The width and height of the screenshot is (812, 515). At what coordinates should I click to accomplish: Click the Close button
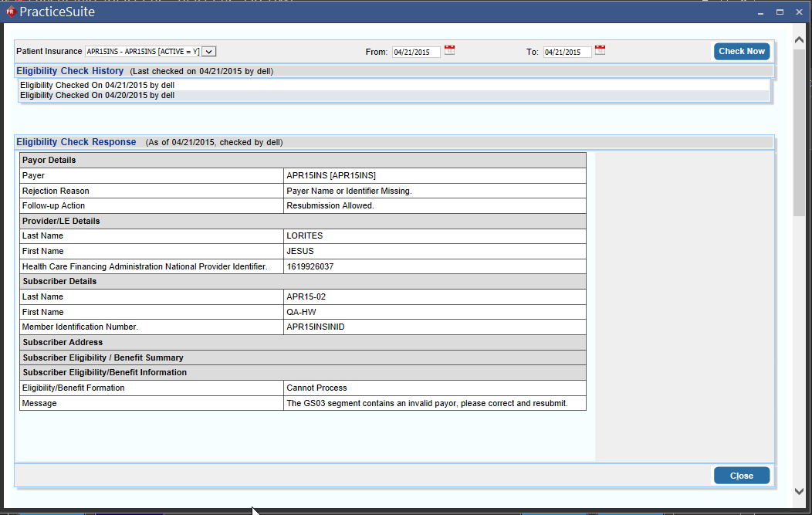[741, 475]
